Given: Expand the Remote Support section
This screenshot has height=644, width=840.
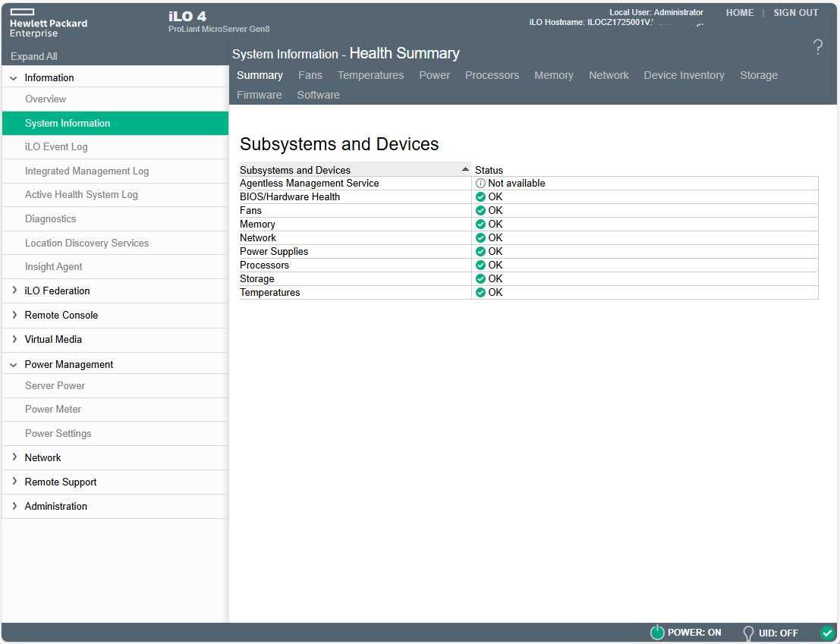Looking at the screenshot, I should click(x=14, y=481).
